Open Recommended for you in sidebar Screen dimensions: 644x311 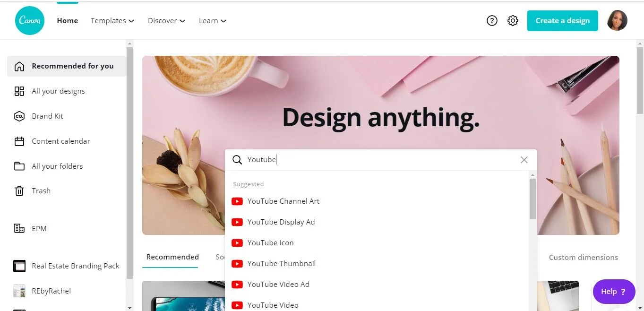(x=66, y=66)
